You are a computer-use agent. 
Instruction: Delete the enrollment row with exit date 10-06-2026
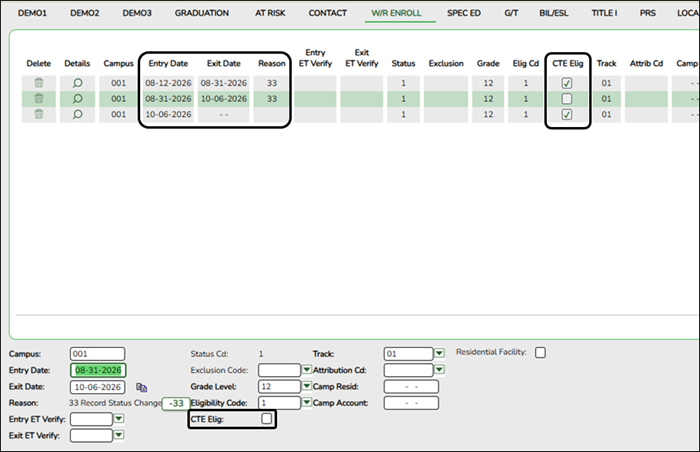tap(39, 99)
